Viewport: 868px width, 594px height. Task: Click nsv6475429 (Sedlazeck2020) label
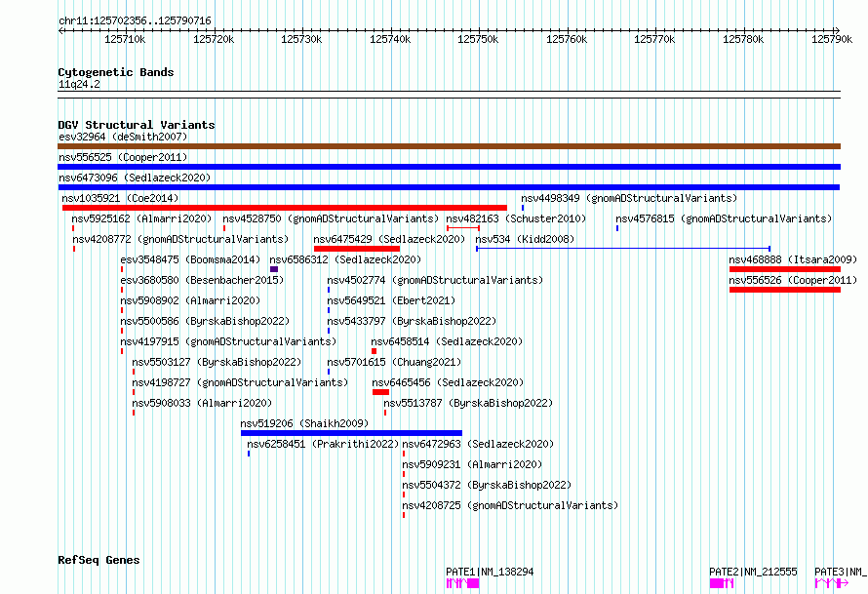pyautogui.click(x=389, y=239)
